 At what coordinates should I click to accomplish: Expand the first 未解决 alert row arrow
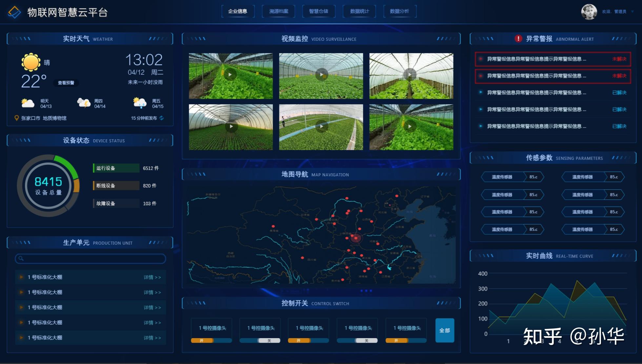(x=481, y=59)
